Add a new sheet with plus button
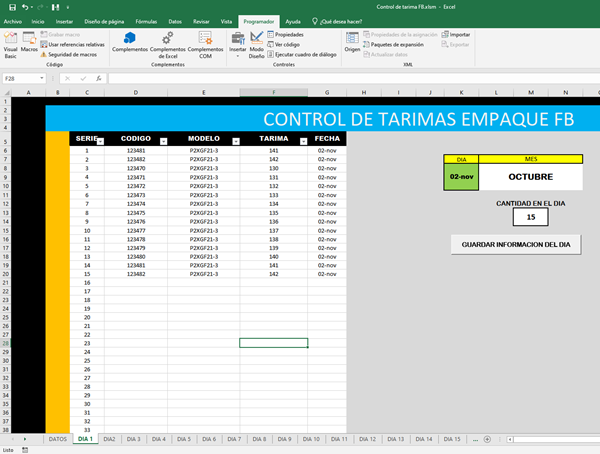 [487, 439]
